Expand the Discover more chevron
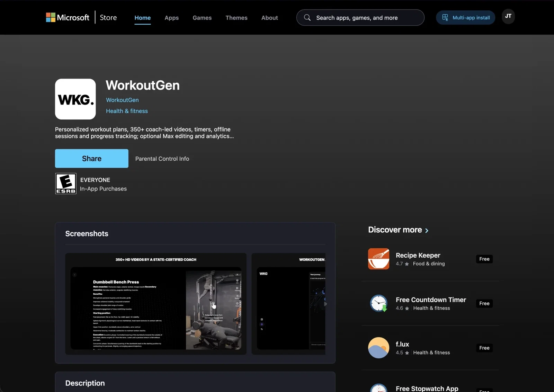The width and height of the screenshot is (554, 392). point(427,230)
